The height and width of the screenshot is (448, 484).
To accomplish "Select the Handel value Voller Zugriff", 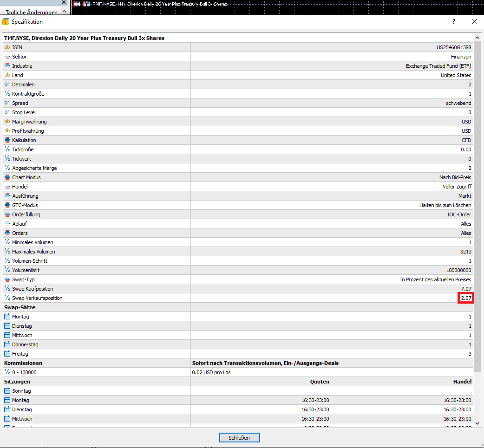I will click(457, 186).
